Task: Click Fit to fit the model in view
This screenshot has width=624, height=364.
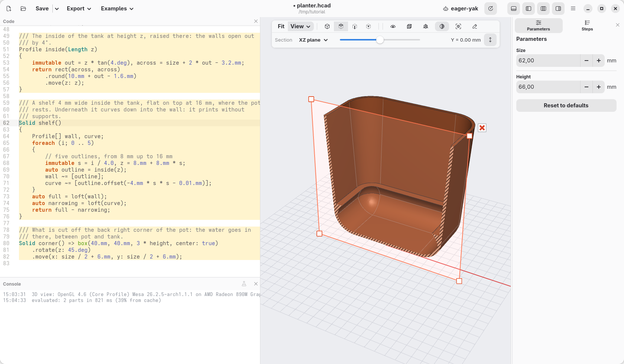Action: point(281,26)
